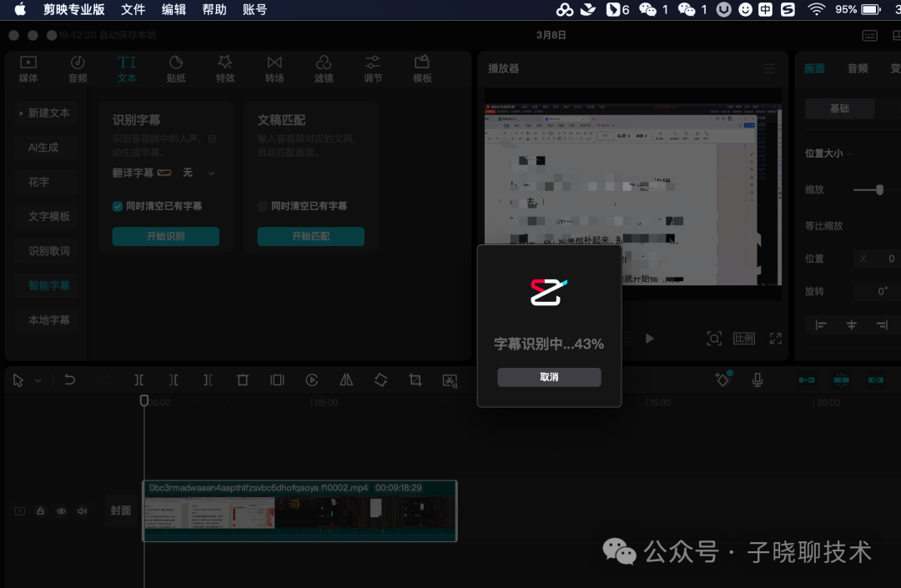The height and width of the screenshot is (588, 901).
Task: Click the play button in player
Action: click(x=649, y=339)
